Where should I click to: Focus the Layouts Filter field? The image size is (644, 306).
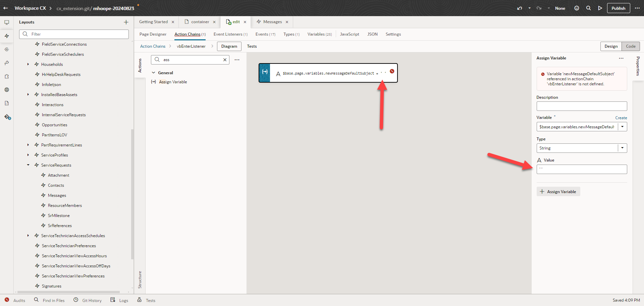coord(74,34)
